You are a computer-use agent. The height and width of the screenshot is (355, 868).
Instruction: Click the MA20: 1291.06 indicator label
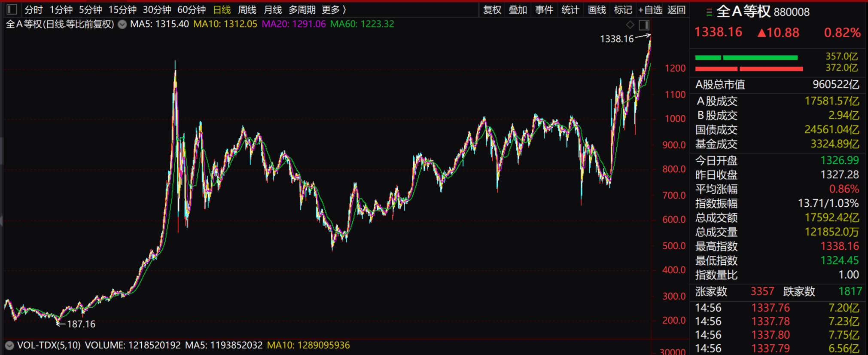tap(294, 24)
